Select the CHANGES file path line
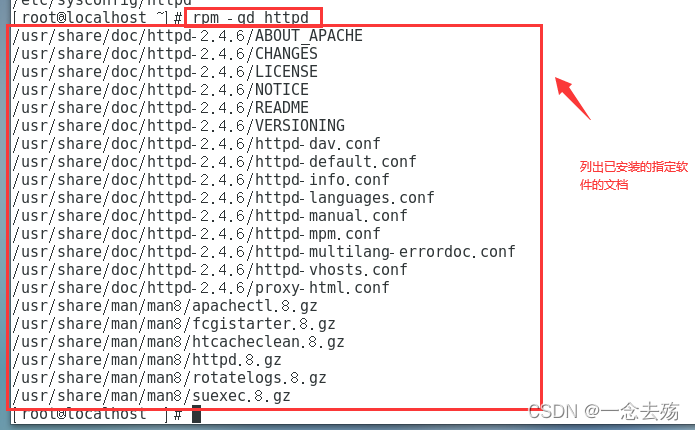The width and height of the screenshot is (695, 430). pos(165,54)
